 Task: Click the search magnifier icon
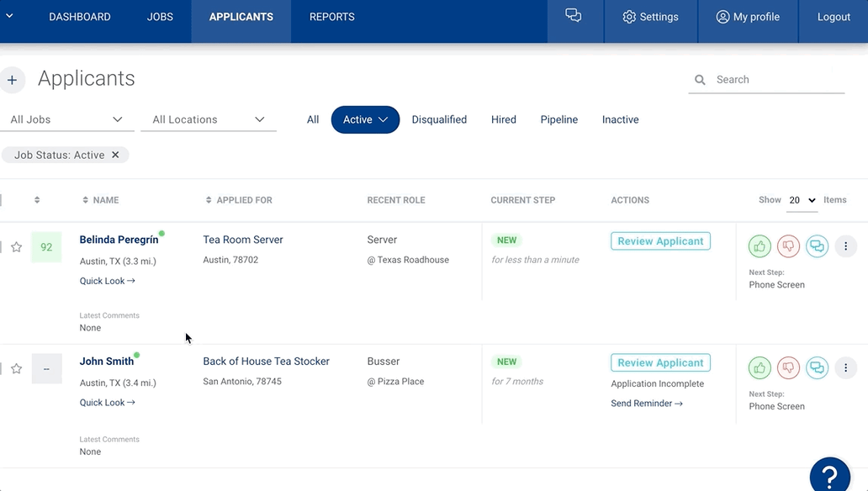pos(700,79)
